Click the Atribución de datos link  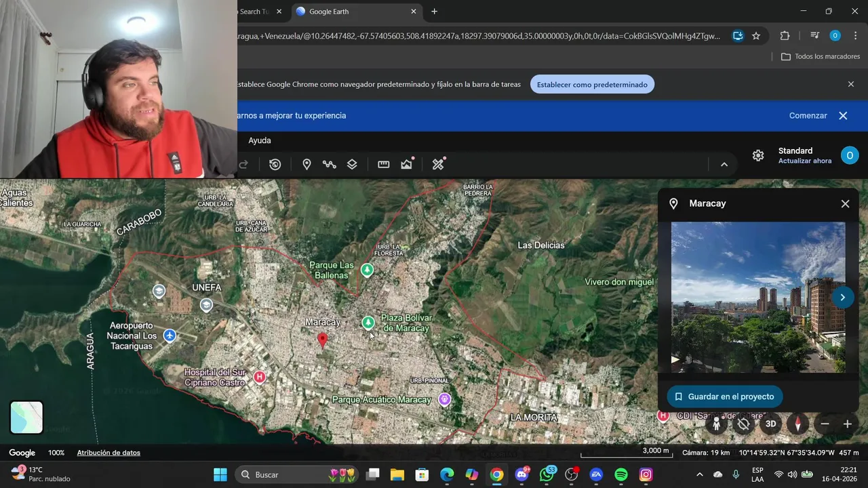click(108, 453)
